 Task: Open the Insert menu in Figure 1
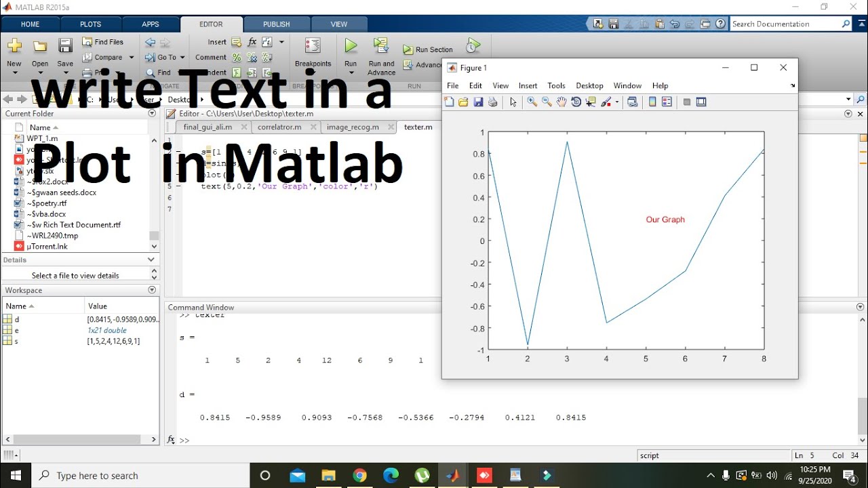point(528,85)
